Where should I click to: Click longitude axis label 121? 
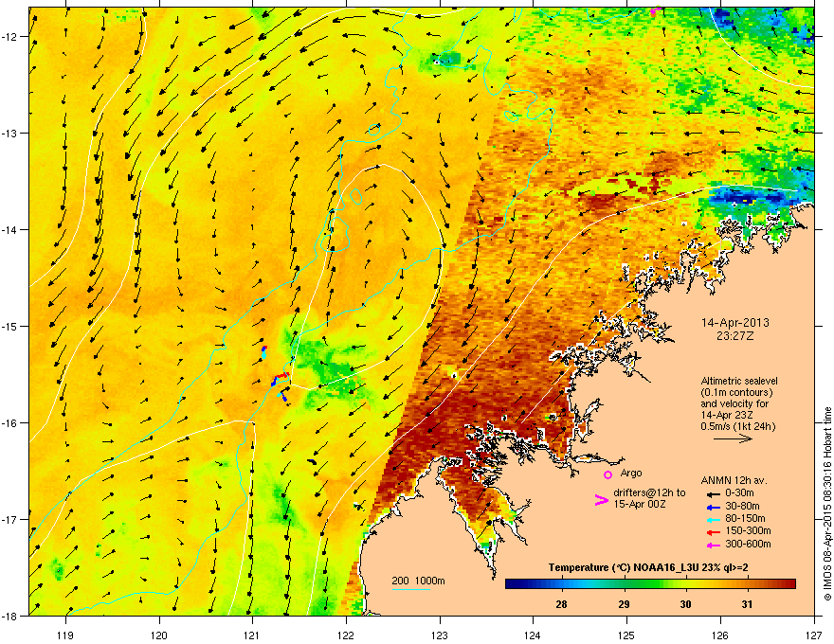pyautogui.click(x=252, y=635)
